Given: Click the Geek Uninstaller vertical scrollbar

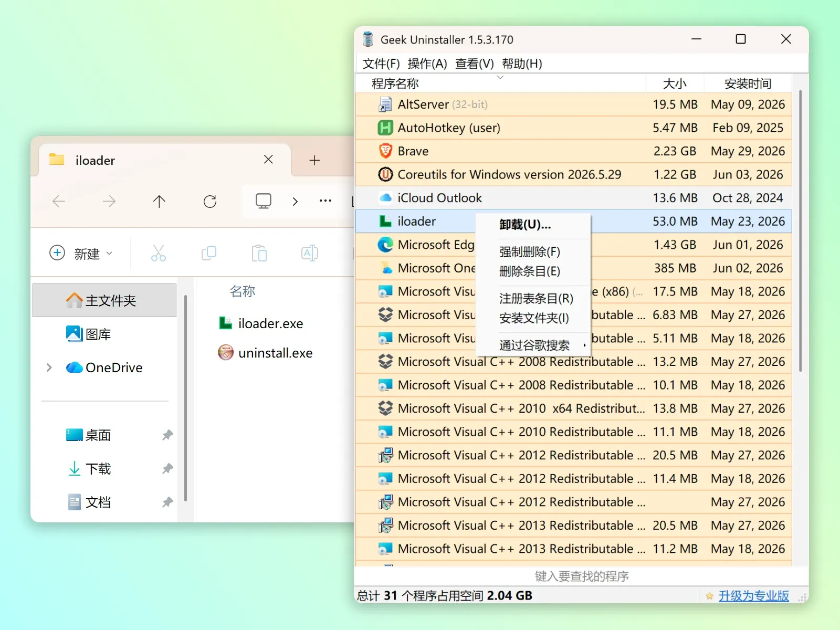Looking at the screenshot, I should click(801, 231).
